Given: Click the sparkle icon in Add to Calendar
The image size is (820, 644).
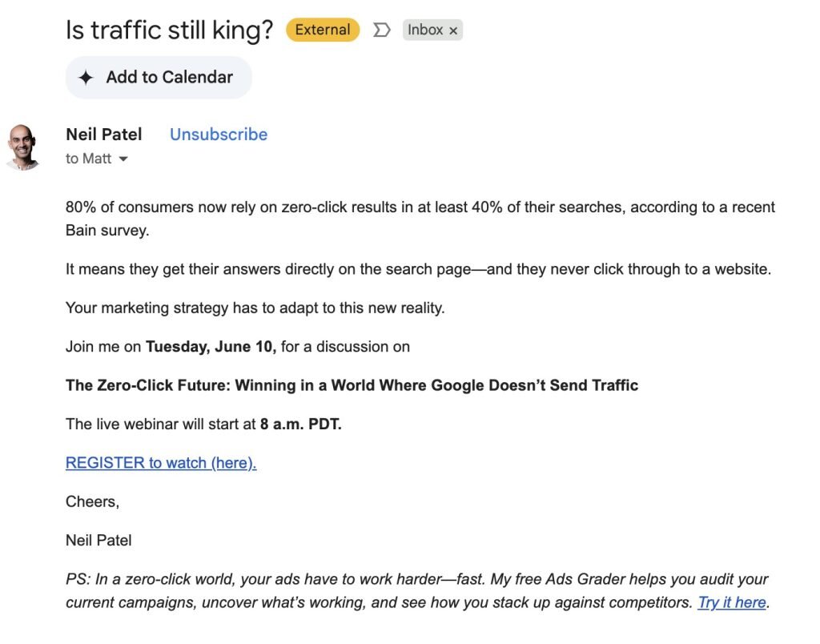Looking at the screenshot, I should (x=86, y=78).
